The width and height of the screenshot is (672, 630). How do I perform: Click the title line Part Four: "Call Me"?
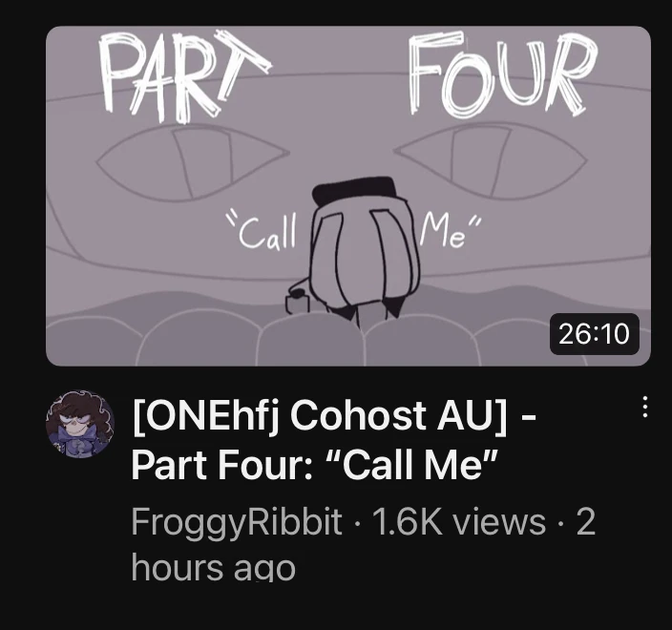pos(315,465)
